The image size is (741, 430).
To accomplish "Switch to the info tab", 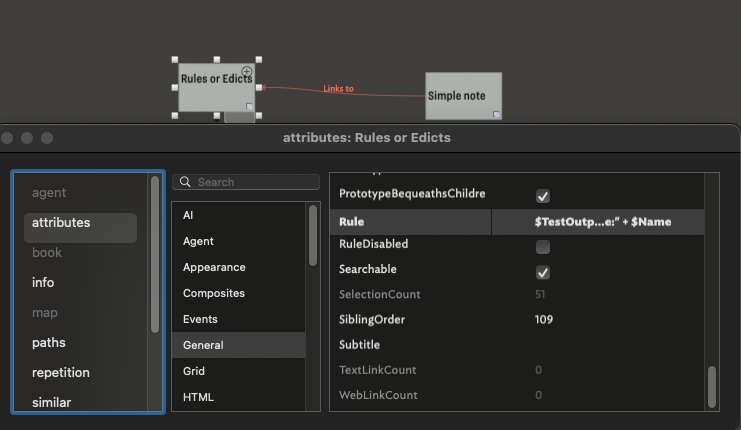I will coord(43,283).
